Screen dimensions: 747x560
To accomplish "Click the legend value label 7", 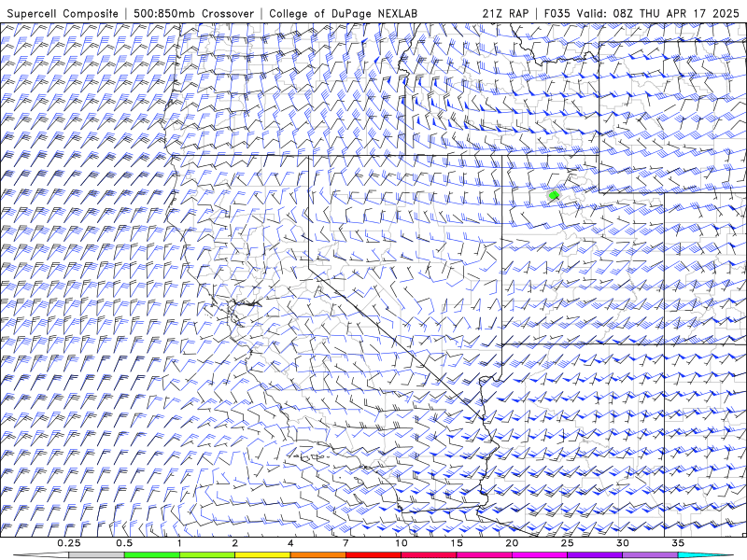I will 345,543.
